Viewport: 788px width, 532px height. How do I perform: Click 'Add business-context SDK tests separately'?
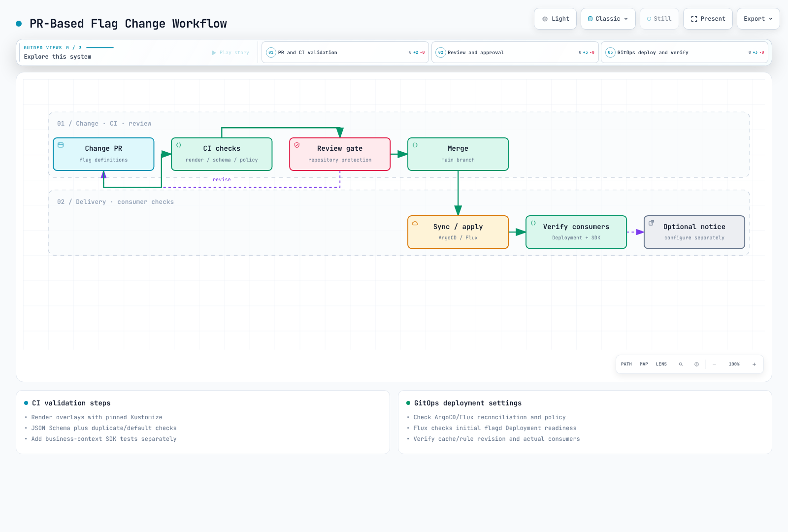[x=104, y=439]
